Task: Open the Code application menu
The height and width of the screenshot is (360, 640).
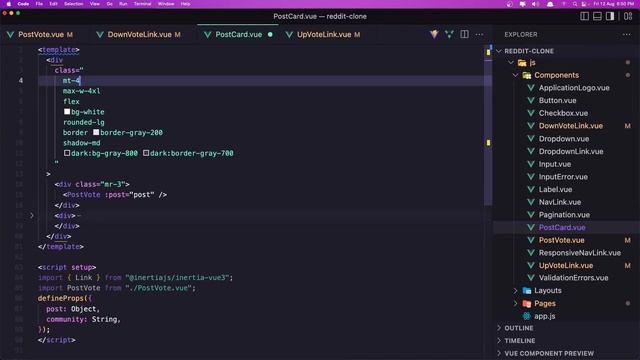Action: pyautogui.click(x=23, y=4)
